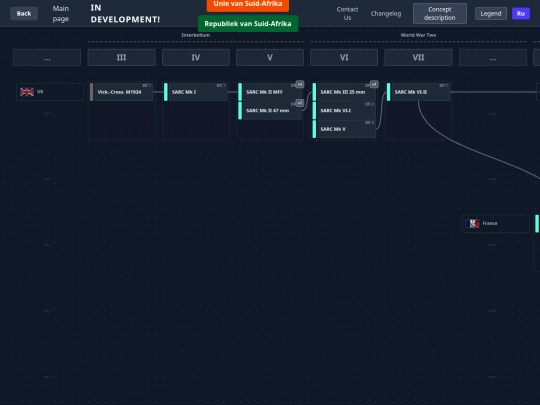Open SARC Mk III 25 mm card
Screen dimensions: 540x405
(x=344, y=92)
